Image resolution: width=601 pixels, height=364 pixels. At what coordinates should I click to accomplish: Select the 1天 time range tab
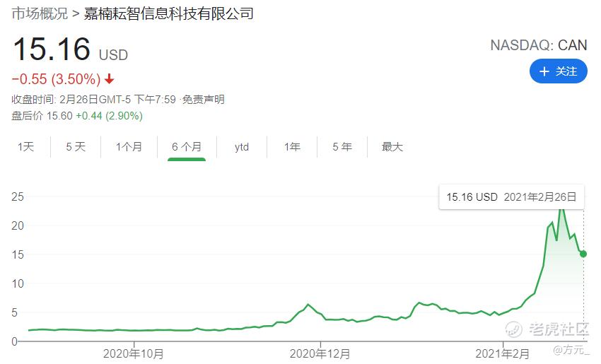click(25, 147)
